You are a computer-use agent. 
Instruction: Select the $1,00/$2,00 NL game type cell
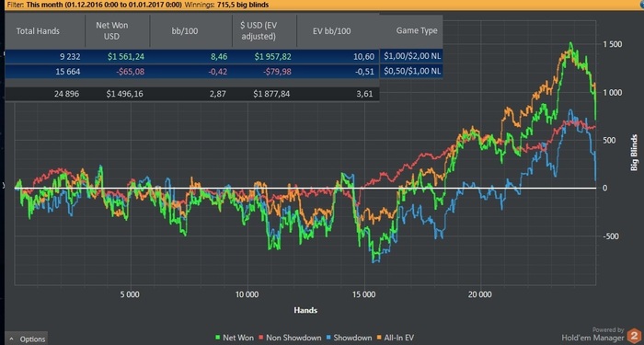[x=412, y=56]
